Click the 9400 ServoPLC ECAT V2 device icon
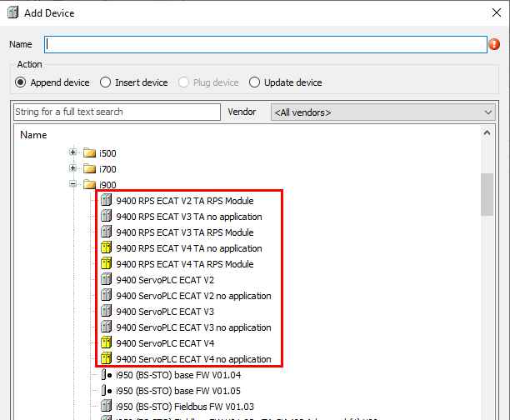 click(106, 280)
